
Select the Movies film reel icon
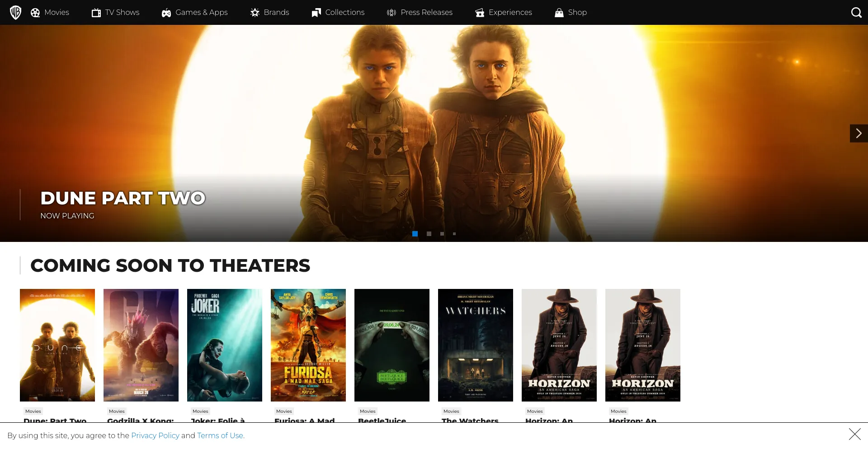[x=35, y=12]
